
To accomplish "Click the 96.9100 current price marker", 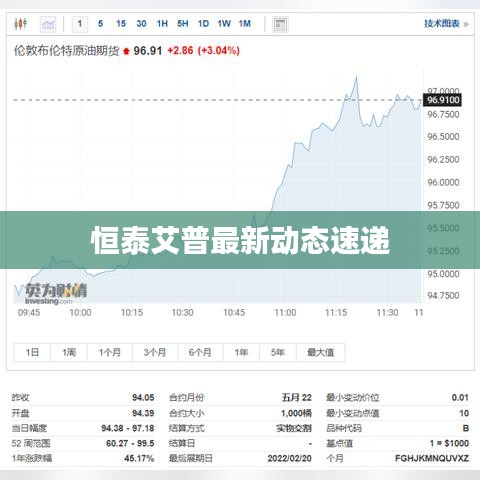I will (442, 100).
